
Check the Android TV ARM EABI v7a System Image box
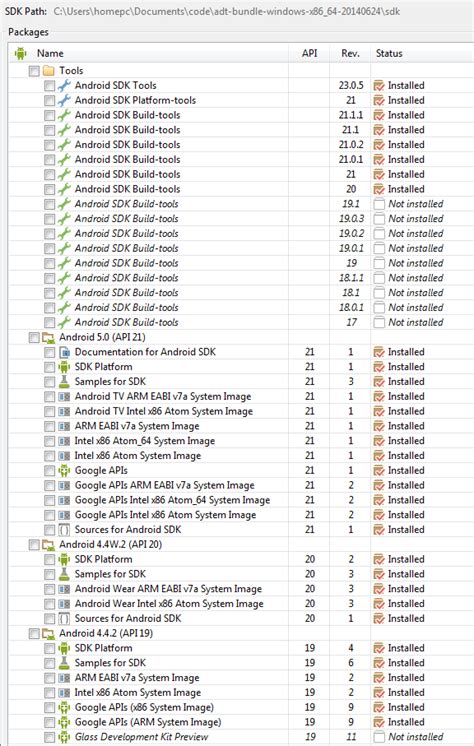tap(49, 397)
